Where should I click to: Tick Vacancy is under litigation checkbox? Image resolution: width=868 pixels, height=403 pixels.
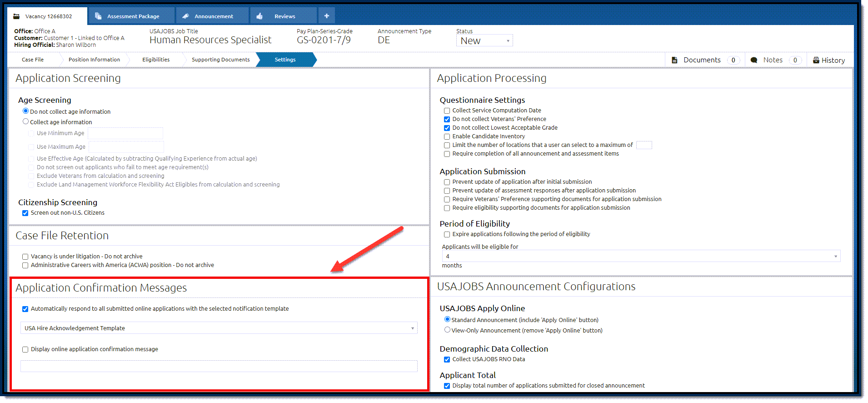point(25,257)
